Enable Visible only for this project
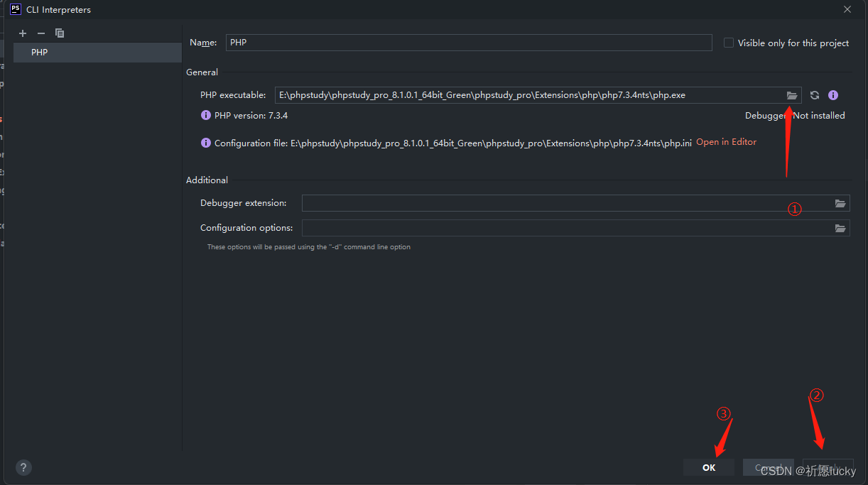The width and height of the screenshot is (868, 485). (x=729, y=43)
